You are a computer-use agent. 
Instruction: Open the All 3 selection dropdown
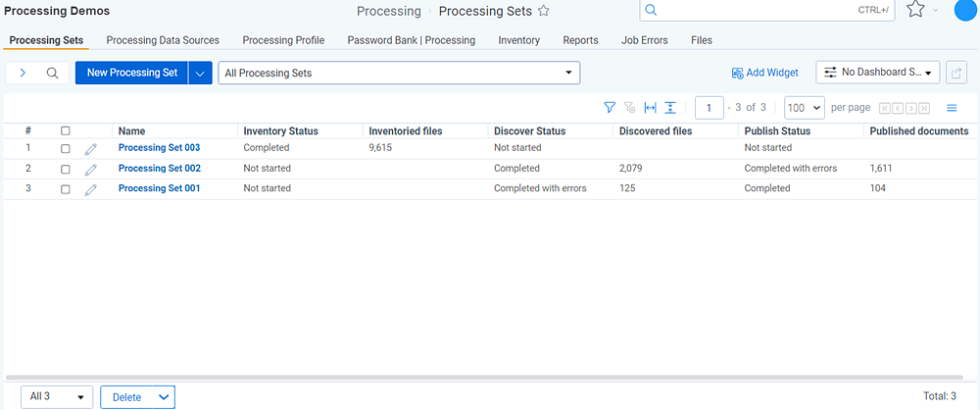57,397
